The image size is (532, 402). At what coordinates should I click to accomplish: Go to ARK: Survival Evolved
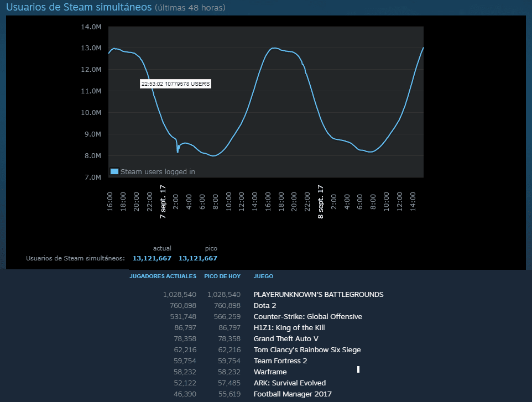290,383
